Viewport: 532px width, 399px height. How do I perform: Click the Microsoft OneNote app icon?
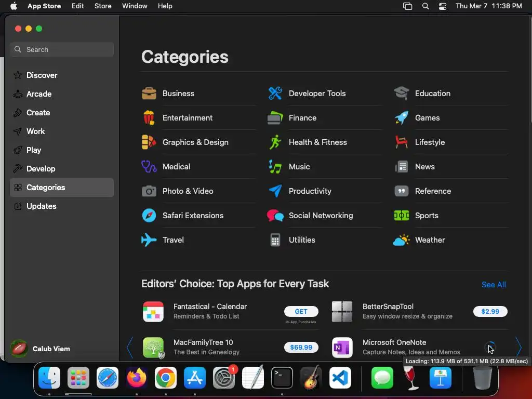(x=342, y=348)
